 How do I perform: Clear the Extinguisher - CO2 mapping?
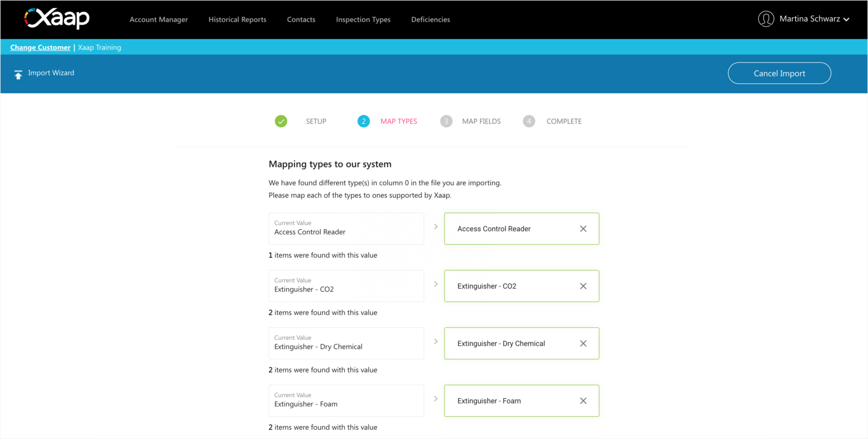click(583, 287)
